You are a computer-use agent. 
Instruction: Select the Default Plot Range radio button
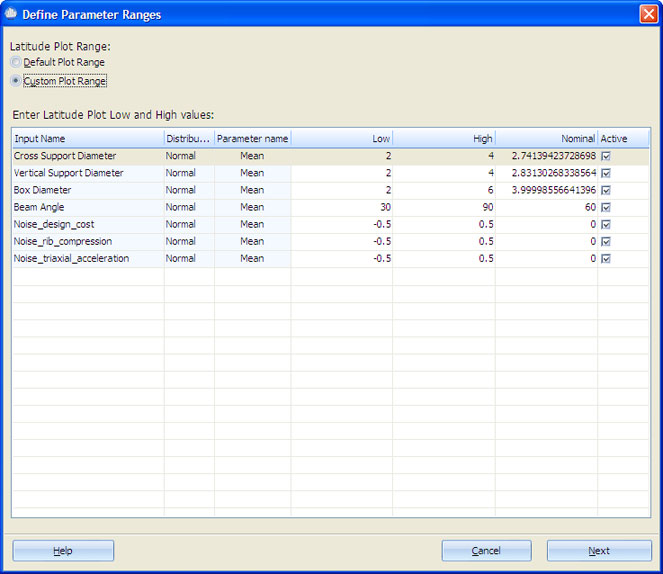[x=16, y=63]
